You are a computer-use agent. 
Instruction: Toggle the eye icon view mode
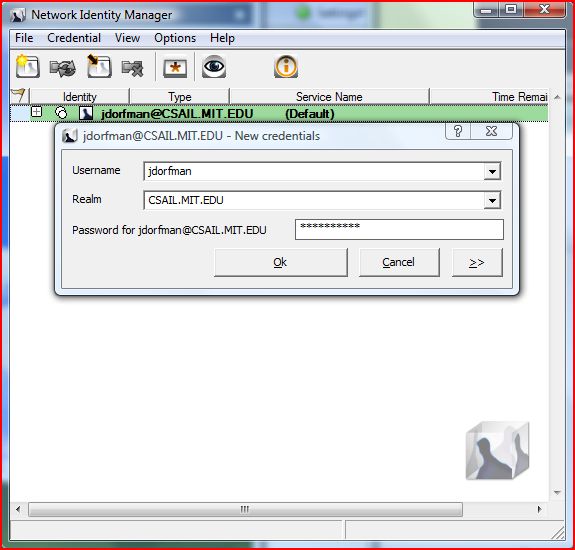pyautogui.click(x=214, y=66)
